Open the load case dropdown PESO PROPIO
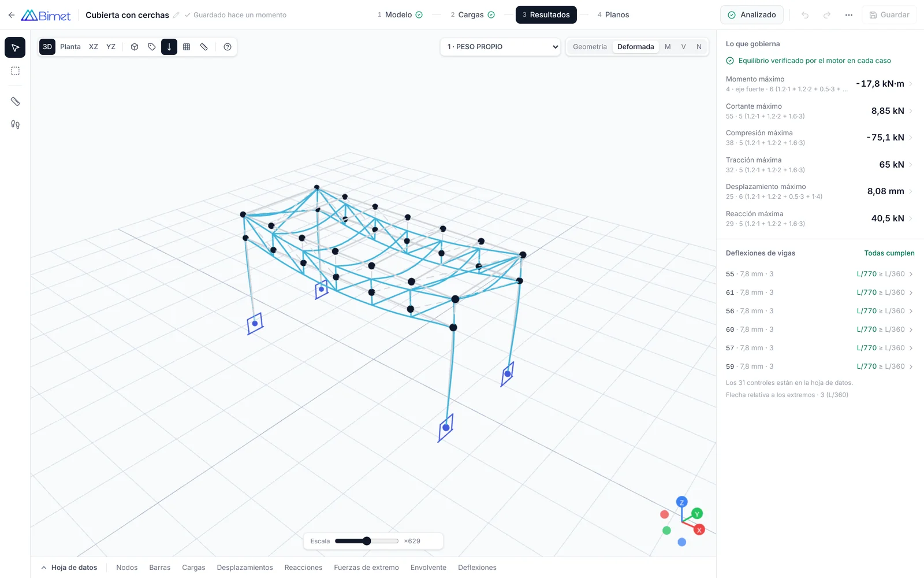 pyautogui.click(x=501, y=47)
